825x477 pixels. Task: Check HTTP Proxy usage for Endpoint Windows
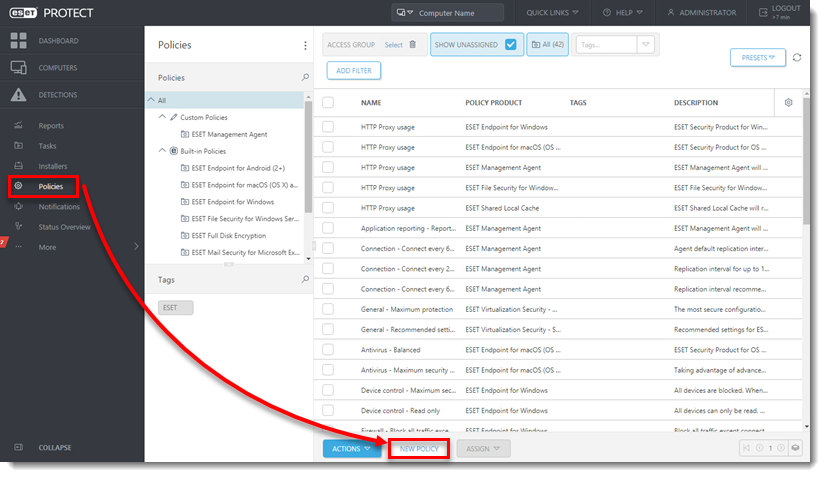(x=328, y=127)
